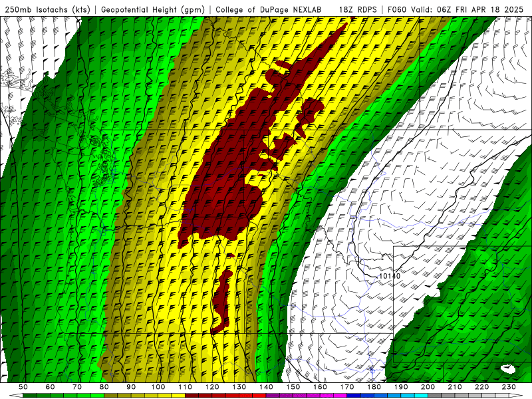The height and width of the screenshot is (399, 532).
Task: Click the '250mb Isotachs (kts)' title text
Action: [47, 9]
